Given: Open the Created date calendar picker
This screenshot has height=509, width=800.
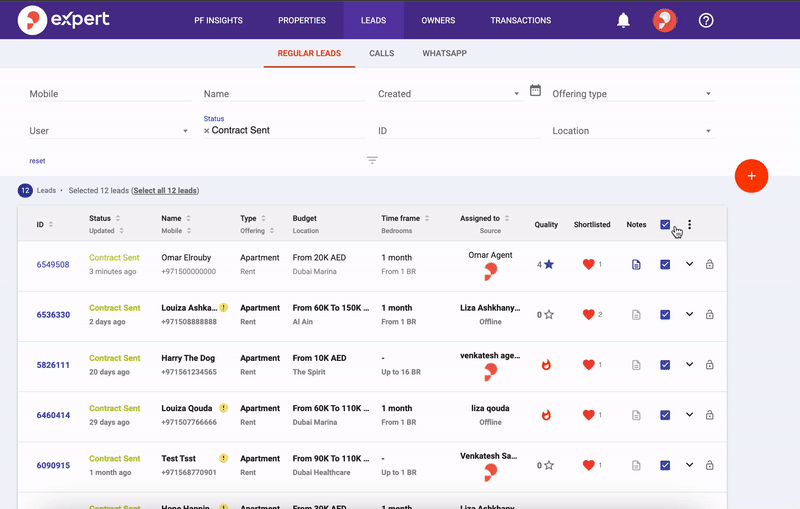Looking at the screenshot, I should point(535,90).
